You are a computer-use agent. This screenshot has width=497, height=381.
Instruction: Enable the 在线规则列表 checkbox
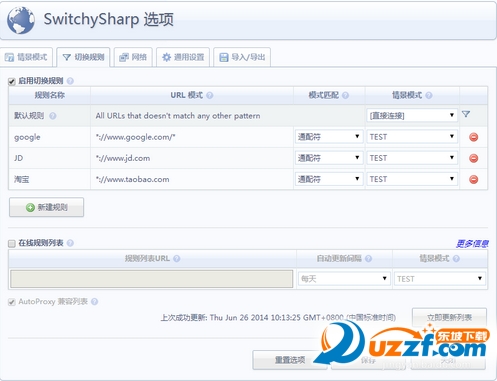click(12, 244)
